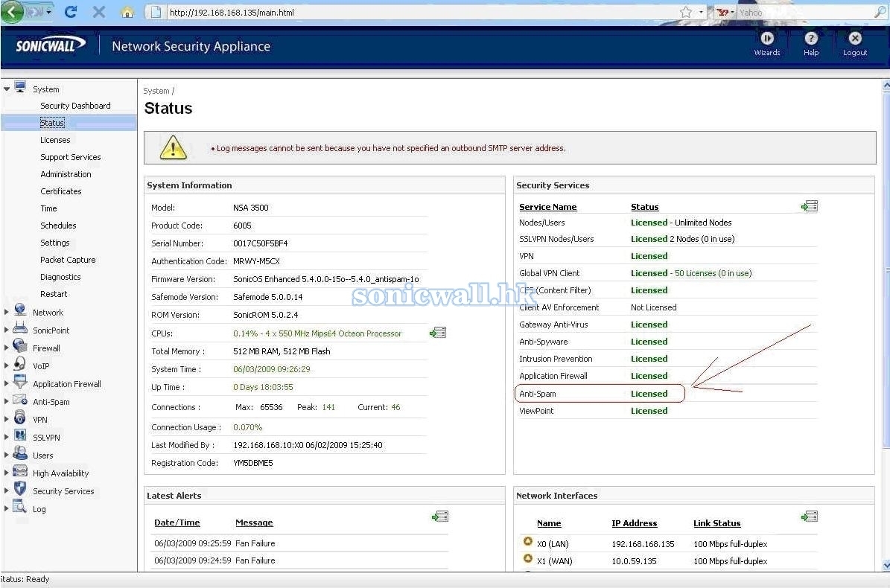Screen dimensions: 890x588
Task: Open Support Services in sidebar
Action: (x=71, y=157)
